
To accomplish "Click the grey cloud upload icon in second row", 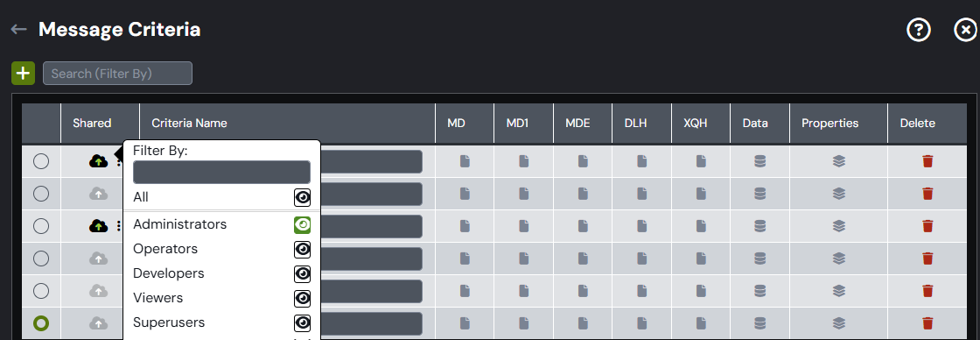I will pyautogui.click(x=98, y=194).
